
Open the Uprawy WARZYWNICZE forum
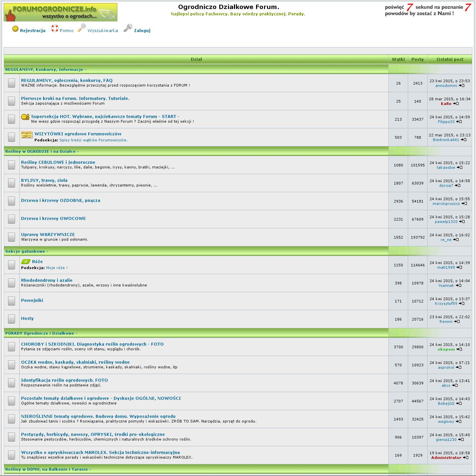48,235
